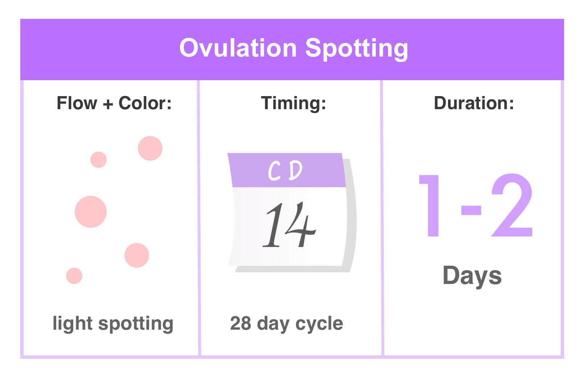Screen dimensions: 588x375
Task: Select the "Duration:" column heading
Action: pos(474,103)
